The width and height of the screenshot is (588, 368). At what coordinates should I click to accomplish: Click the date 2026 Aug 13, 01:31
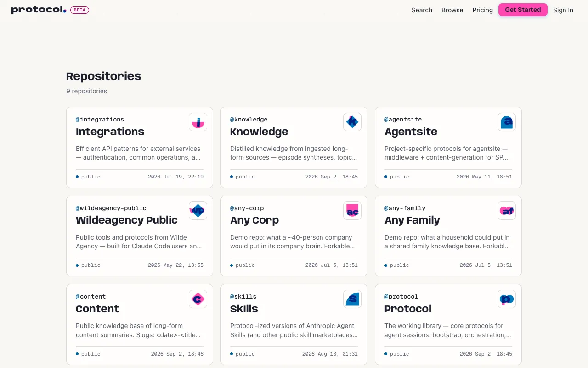coord(330,354)
